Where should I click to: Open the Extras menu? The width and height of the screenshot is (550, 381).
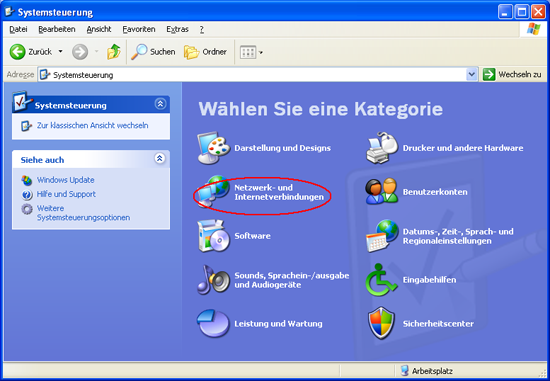pyautogui.click(x=177, y=29)
